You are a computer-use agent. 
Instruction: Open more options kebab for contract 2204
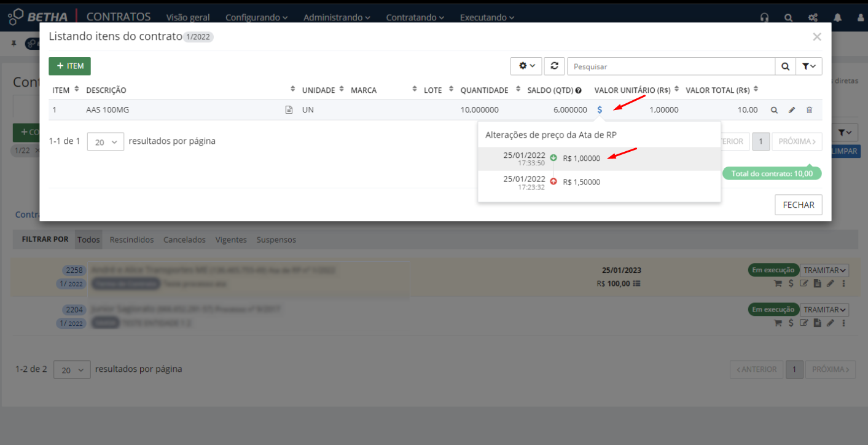tap(844, 323)
